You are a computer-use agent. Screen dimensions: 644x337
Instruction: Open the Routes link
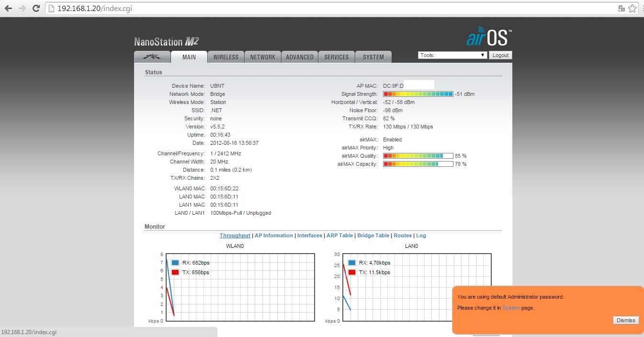click(403, 235)
